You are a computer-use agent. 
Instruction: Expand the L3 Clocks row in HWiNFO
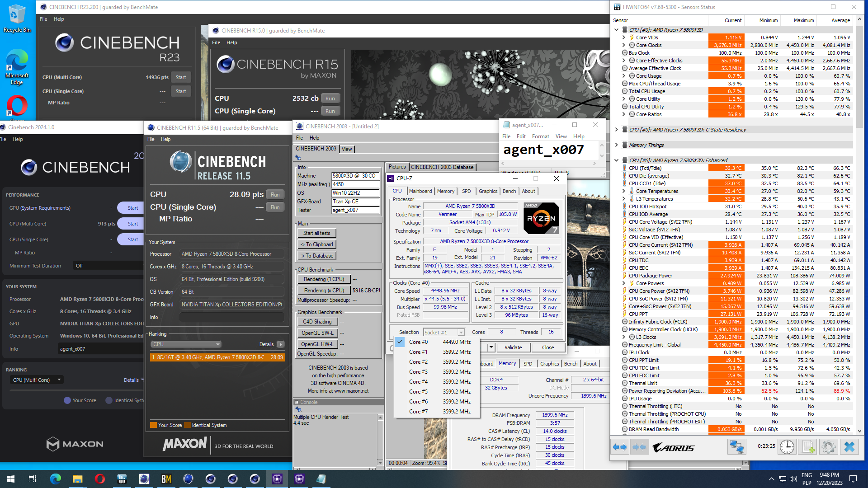click(623, 337)
